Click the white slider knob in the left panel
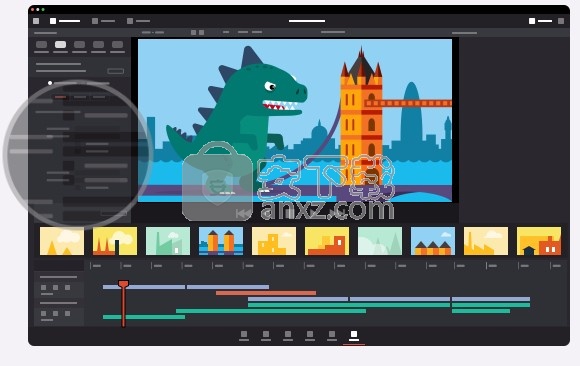The width and height of the screenshot is (580, 366). click(50, 83)
